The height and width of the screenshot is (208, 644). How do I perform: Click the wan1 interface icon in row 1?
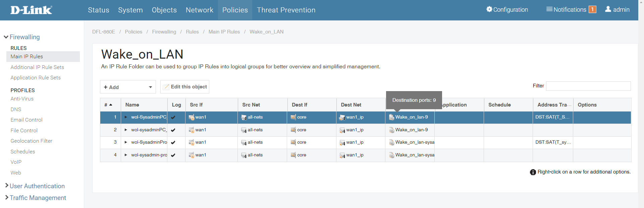click(192, 117)
